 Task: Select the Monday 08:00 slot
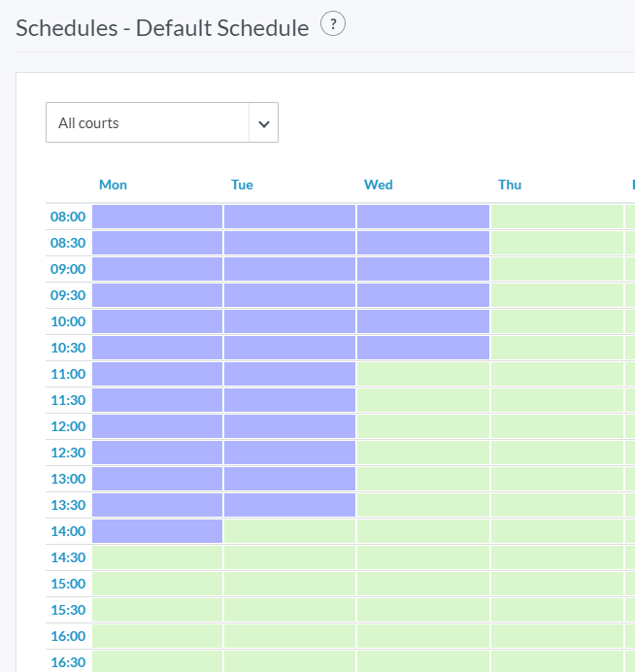(157, 217)
